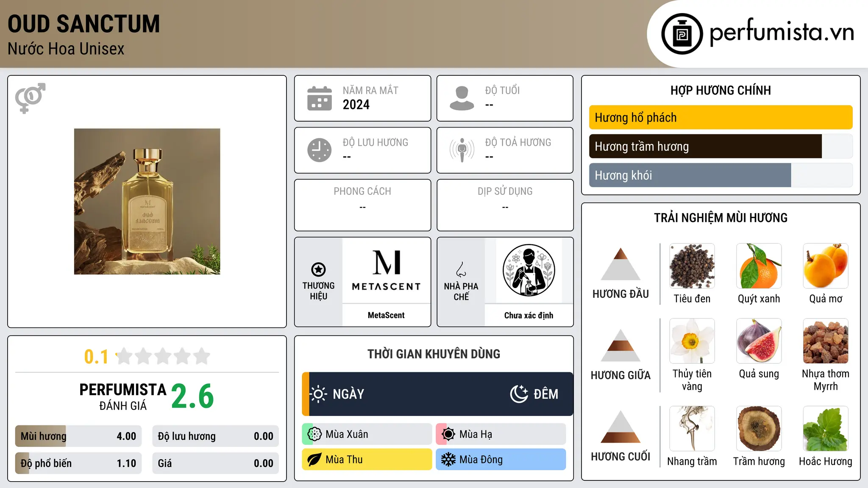
Task: Click the Nước Hoa Unisex subtitle
Action: pyautogui.click(x=66, y=49)
